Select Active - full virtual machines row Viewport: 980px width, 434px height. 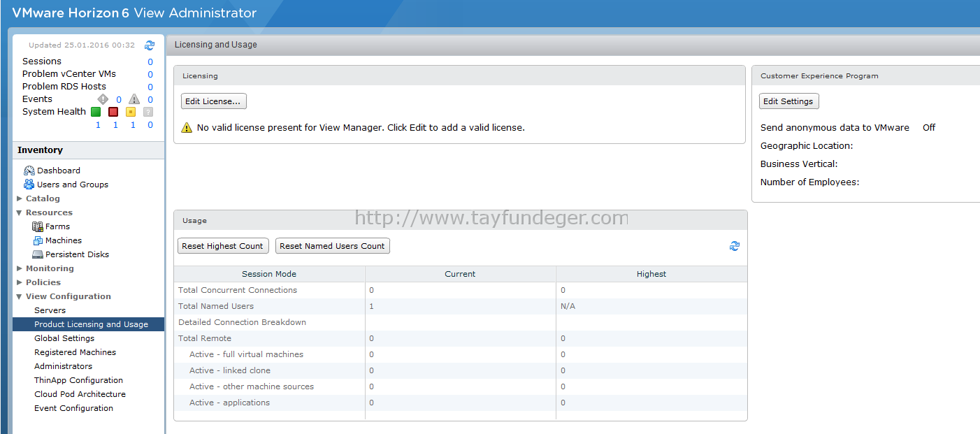pos(461,354)
